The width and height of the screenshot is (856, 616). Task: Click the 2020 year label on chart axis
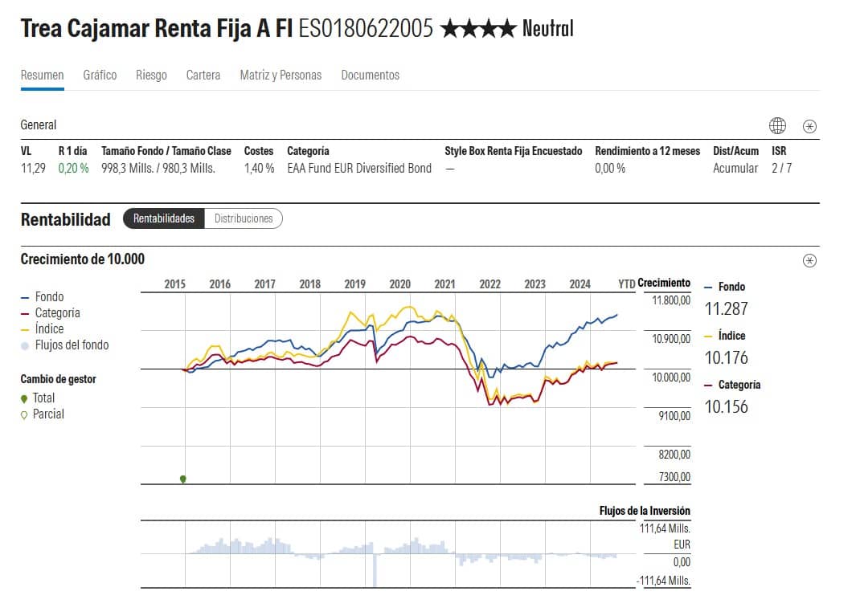(399, 284)
